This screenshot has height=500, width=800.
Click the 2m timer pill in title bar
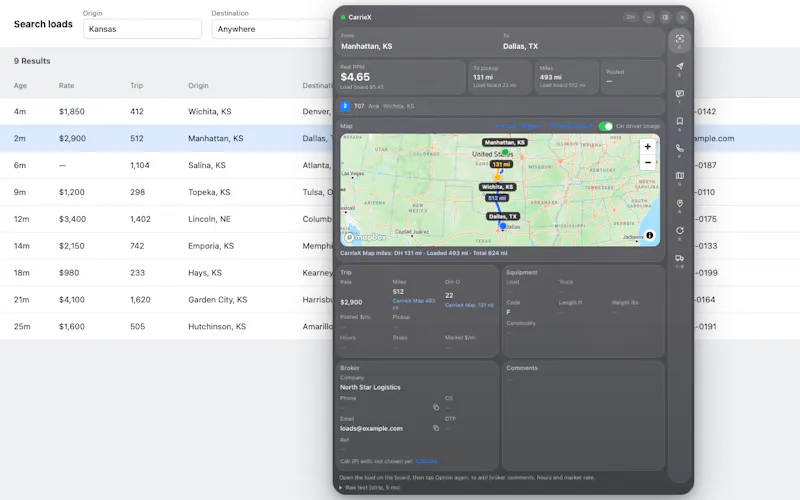pos(631,17)
